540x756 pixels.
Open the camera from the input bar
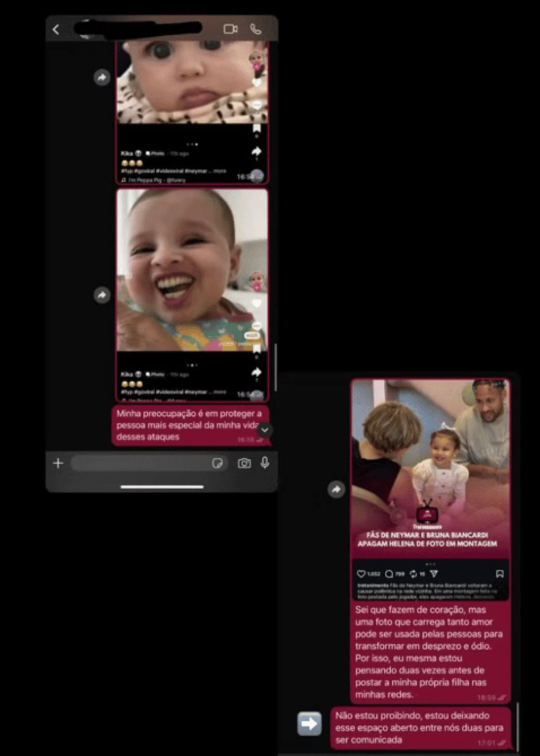pyautogui.click(x=244, y=463)
